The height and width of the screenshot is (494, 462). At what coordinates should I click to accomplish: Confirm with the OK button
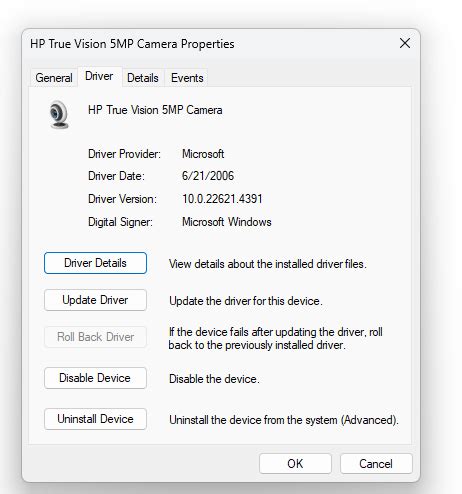pos(295,464)
